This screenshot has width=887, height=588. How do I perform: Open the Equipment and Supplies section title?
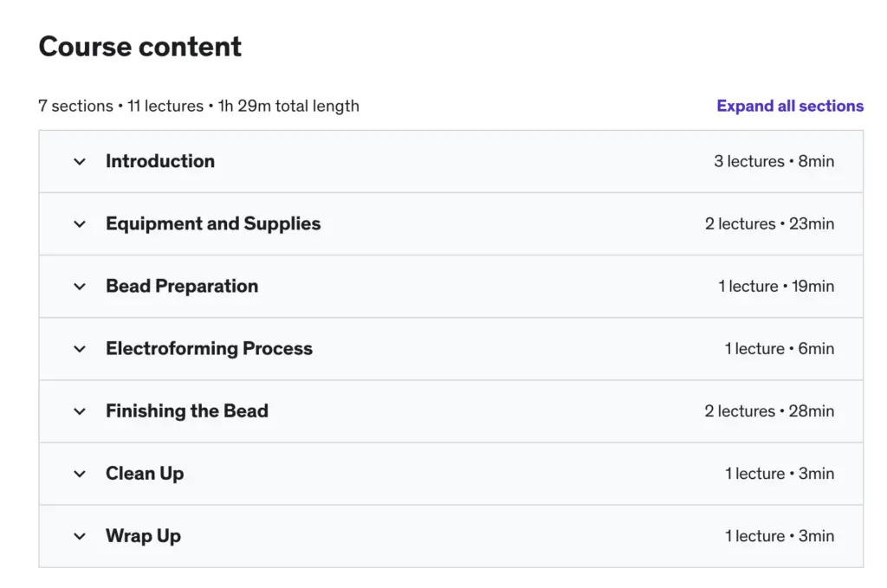[x=213, y=223]
